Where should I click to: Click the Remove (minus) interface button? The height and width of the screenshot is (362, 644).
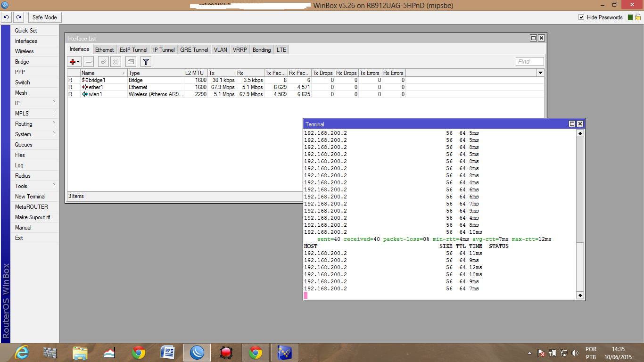click(89, 62)
